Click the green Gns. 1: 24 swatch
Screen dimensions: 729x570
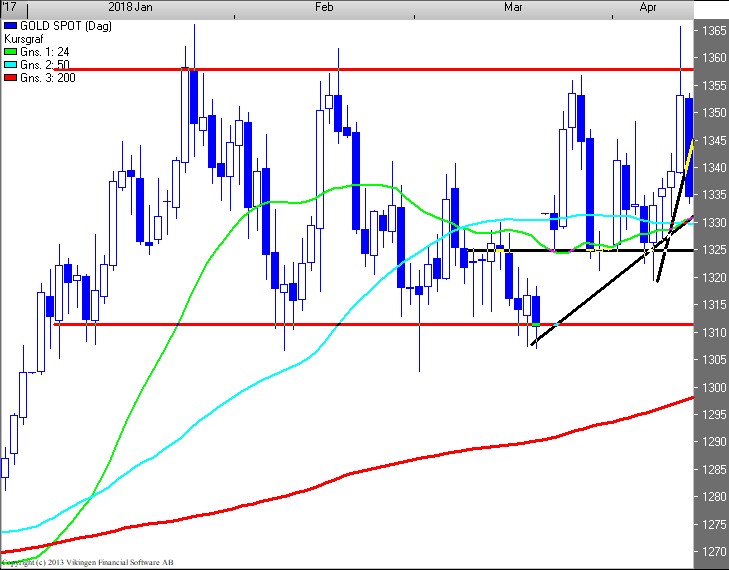[11, 52]
